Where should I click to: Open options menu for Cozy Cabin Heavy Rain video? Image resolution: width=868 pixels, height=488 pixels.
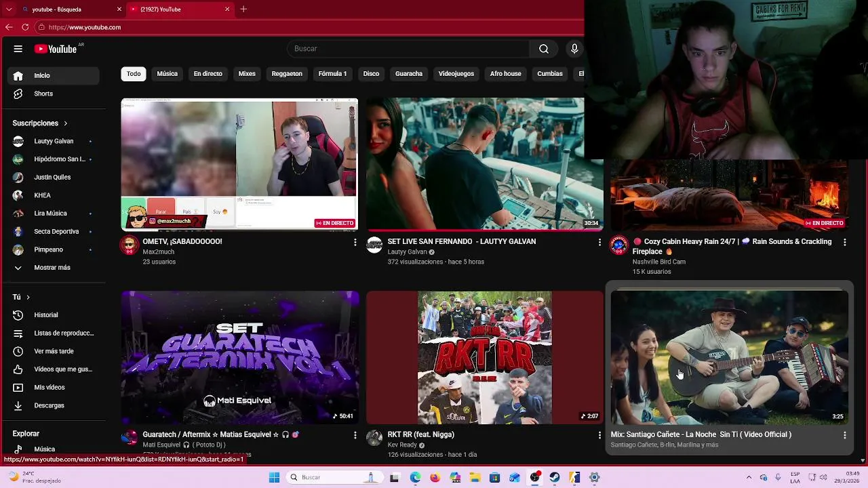[x=844, y=242]
